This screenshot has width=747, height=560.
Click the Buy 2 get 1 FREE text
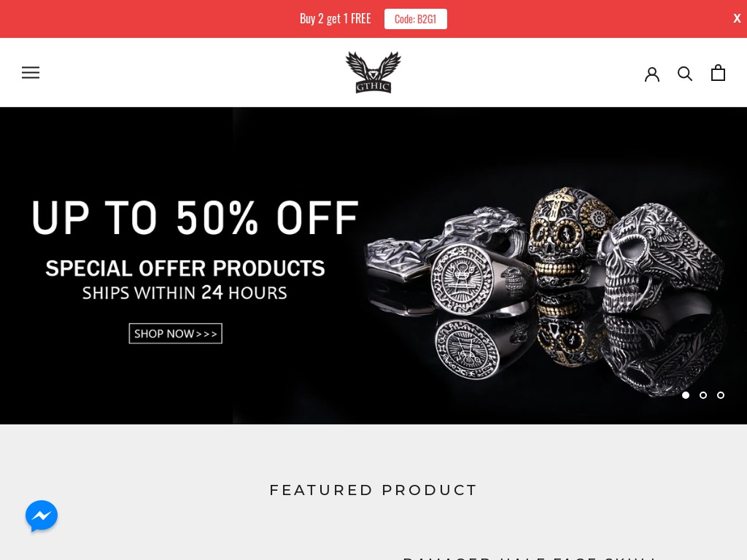[x=335, y=18]
